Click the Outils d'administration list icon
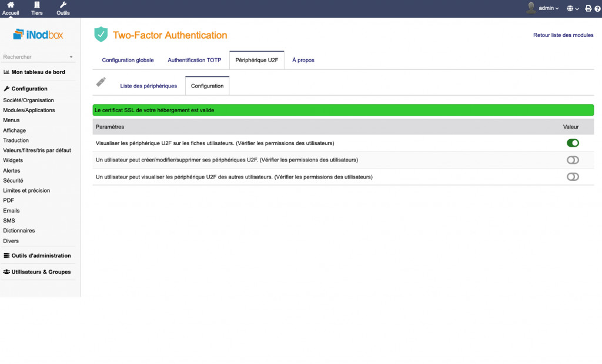Viewport: 602px width, 364px height. tap(6, 255)
